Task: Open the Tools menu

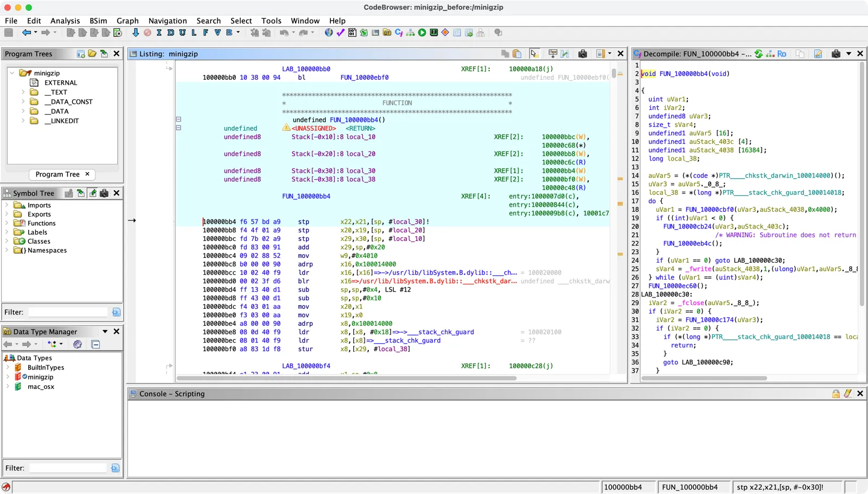Action: point(271,21)
